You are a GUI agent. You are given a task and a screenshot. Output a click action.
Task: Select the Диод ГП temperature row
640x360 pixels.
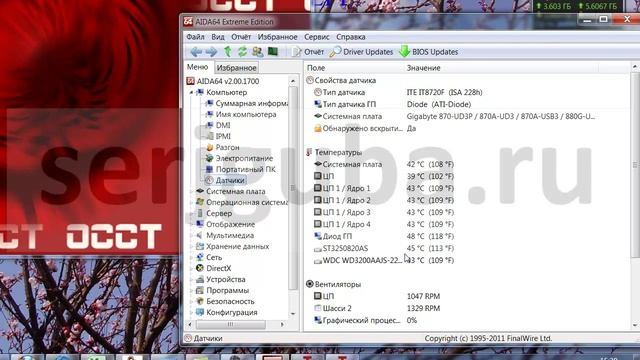pos(467,236)
